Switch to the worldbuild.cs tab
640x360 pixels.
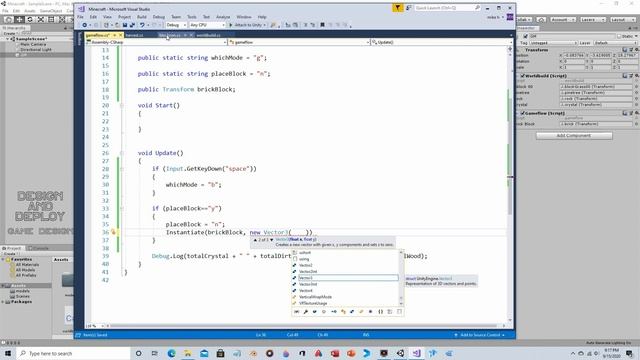pos(208,35)
